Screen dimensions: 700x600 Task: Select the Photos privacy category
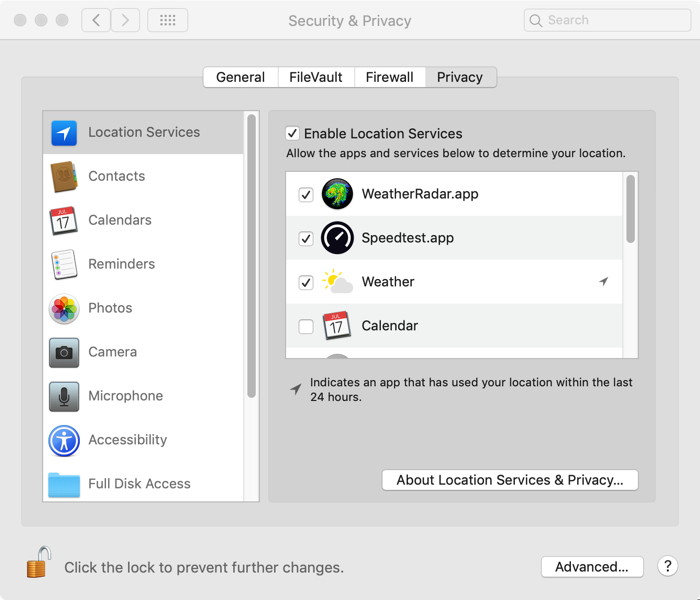[110, 308]
